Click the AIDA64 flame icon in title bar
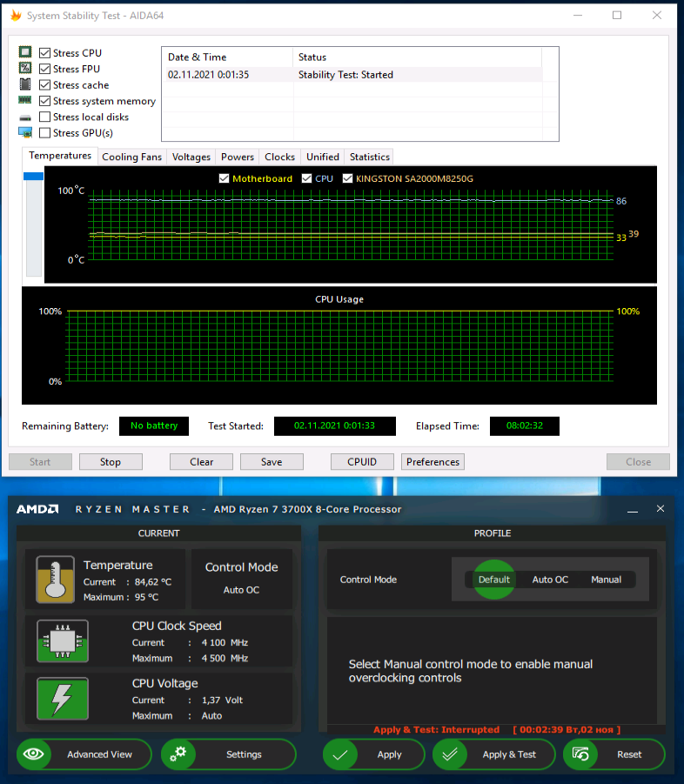 coord(16,16)
